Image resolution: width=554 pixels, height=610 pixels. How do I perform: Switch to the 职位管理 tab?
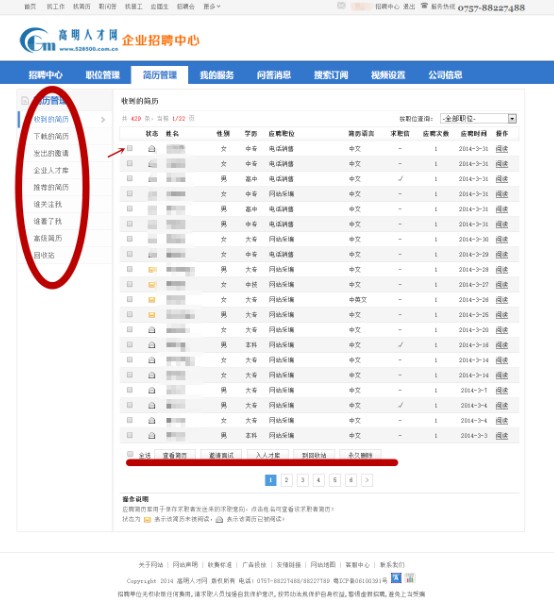tap(102, 75)
